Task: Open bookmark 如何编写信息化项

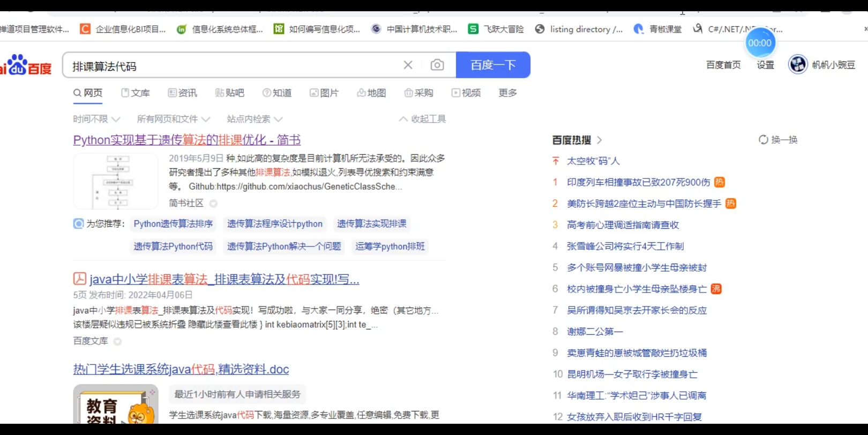Action: point(317,29)
